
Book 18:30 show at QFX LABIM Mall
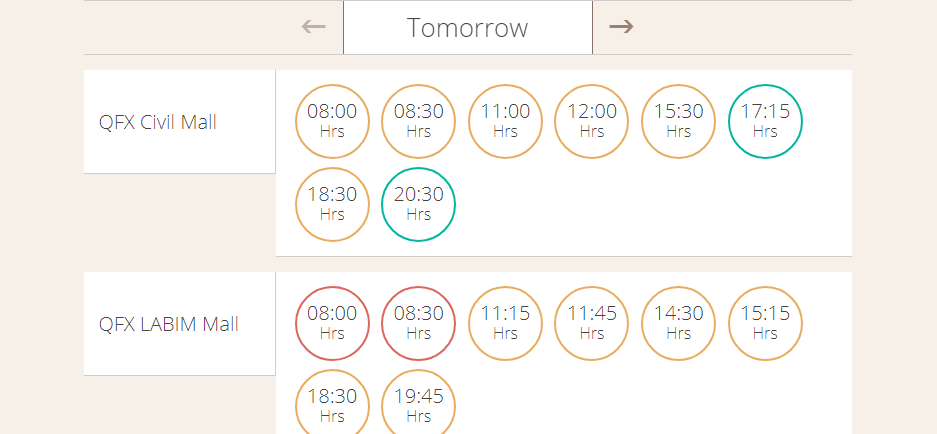pyautogui.click(x=332, y=402)
